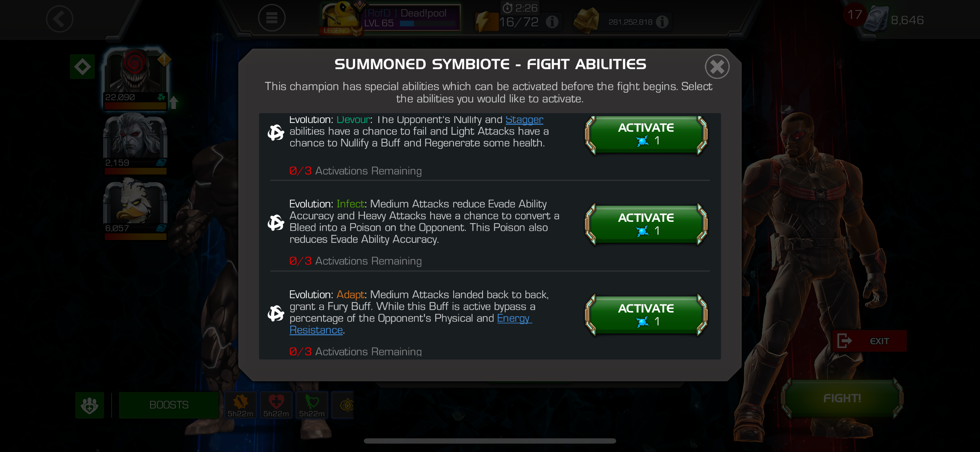Activate the Adapt evolution ability
The width and height of the screenshot is (980, 452).
pos(646,315)
